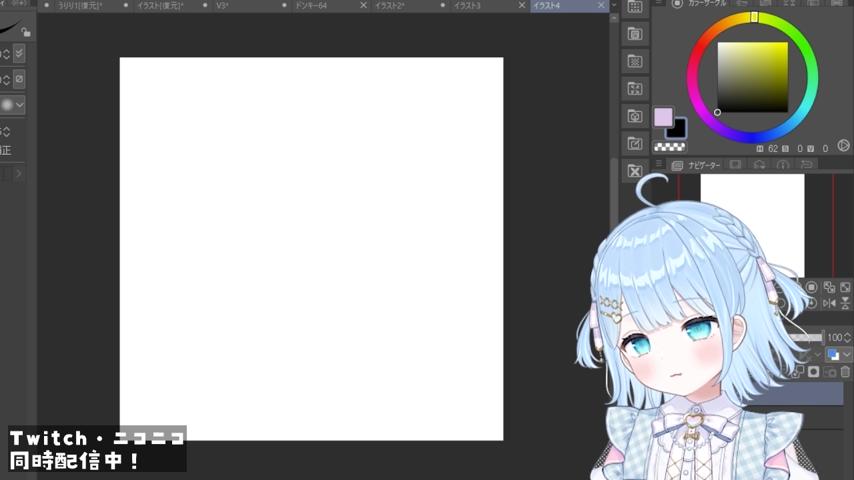Viewport: 854px width, 480px height.
Task: Open the Information tab beside Navigator
Action: [783, 165]
